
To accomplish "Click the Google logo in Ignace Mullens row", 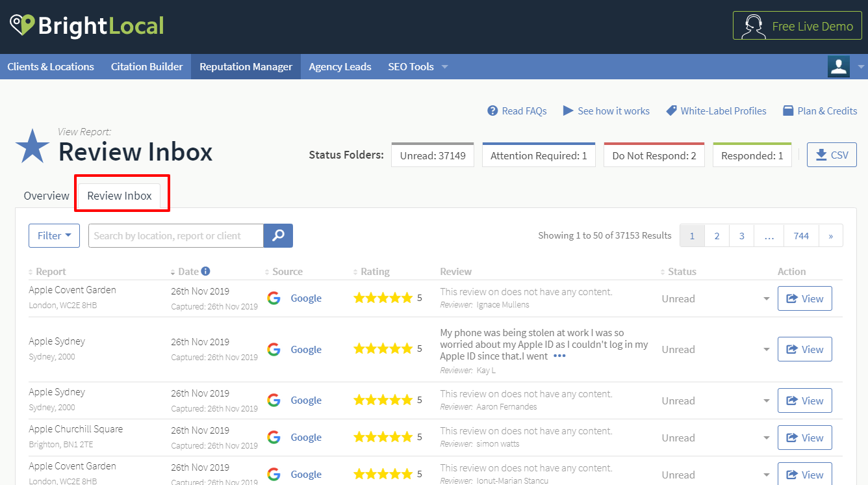I will [x=274, y=298].
